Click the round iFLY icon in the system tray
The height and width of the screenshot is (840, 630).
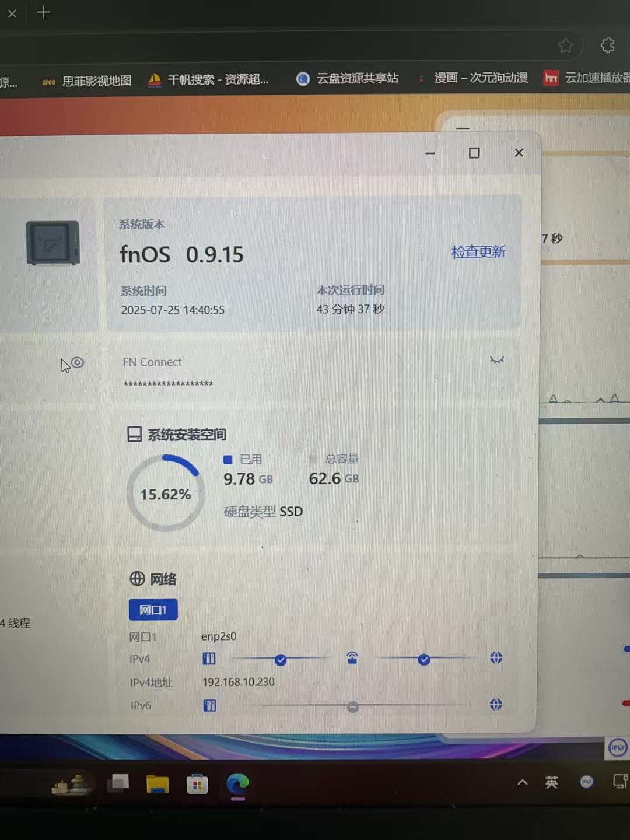point(586,782)
